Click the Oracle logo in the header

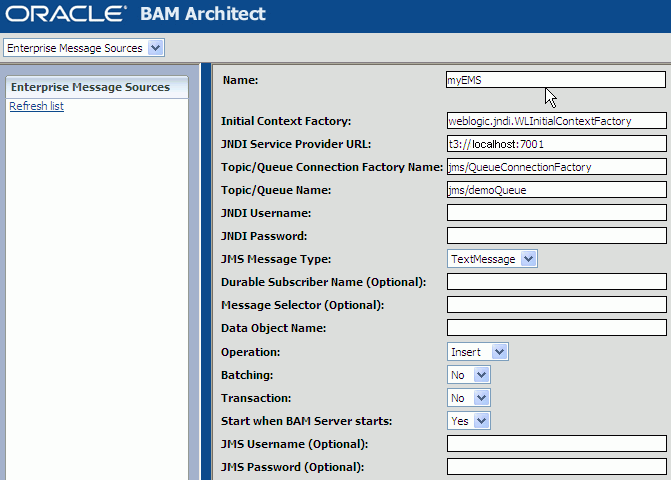tap(66, 14)
